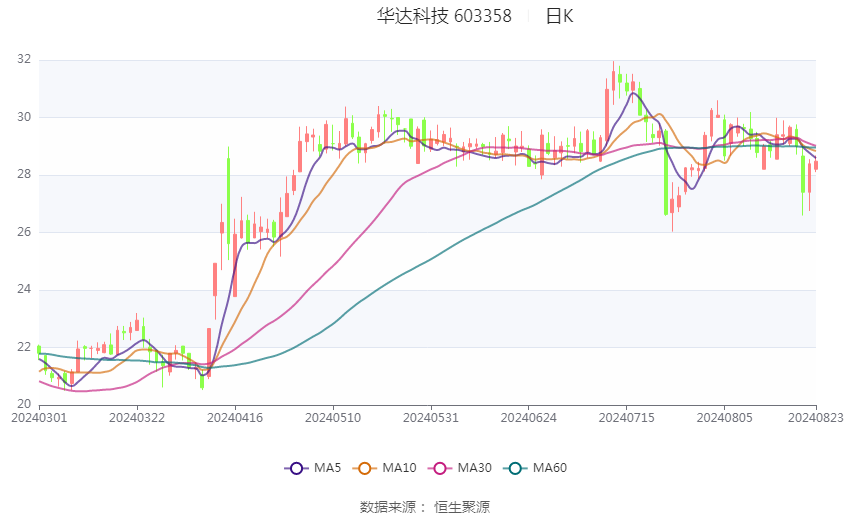850x517 pixels.
Task: Click the x-axis date 20240322
Action: tap(137, 418)
